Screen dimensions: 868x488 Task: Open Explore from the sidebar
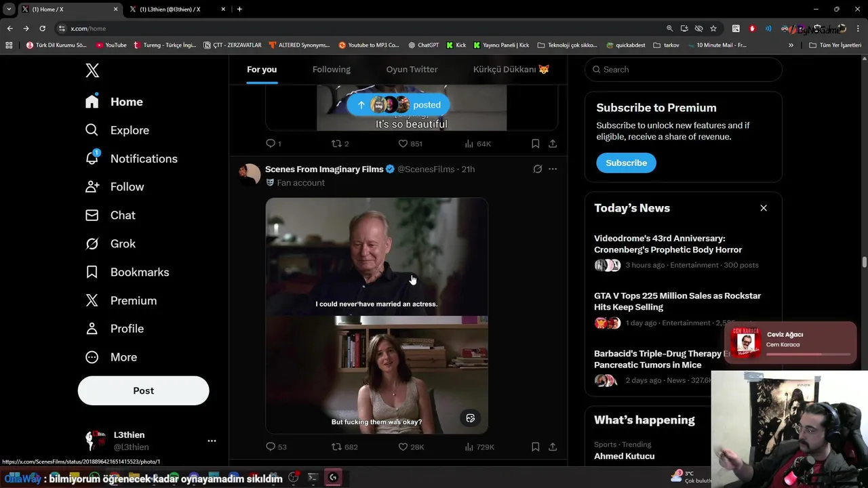[117, 130]
